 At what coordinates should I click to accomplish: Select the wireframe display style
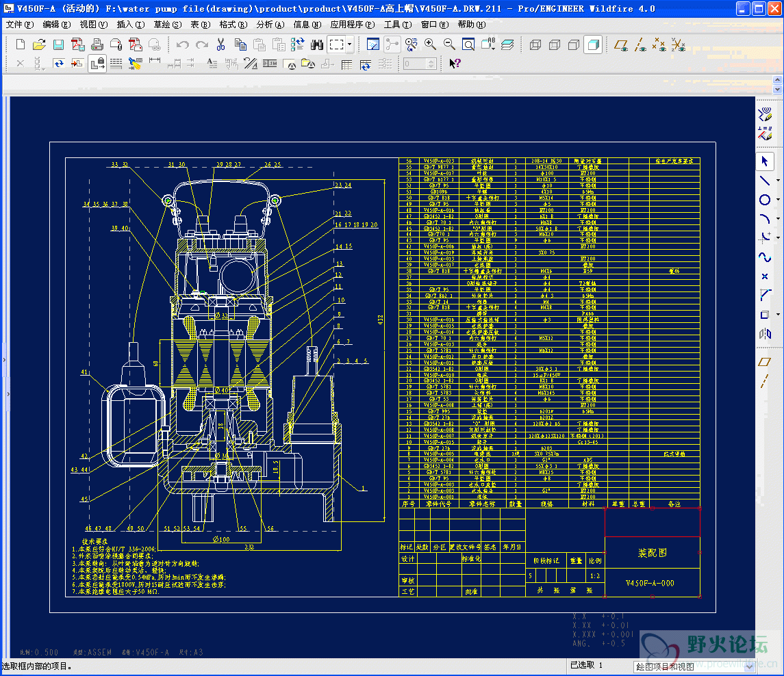click(535, 45)
